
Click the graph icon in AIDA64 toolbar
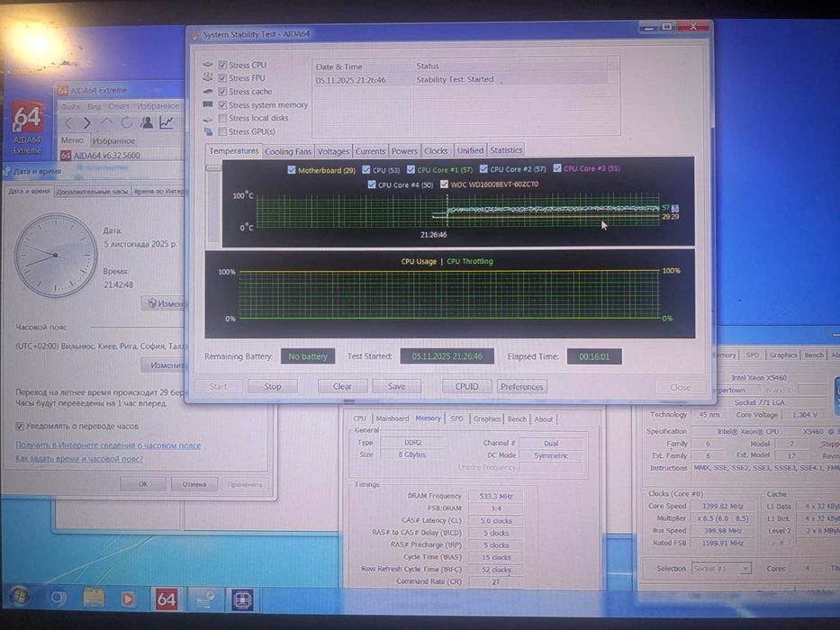166,122
